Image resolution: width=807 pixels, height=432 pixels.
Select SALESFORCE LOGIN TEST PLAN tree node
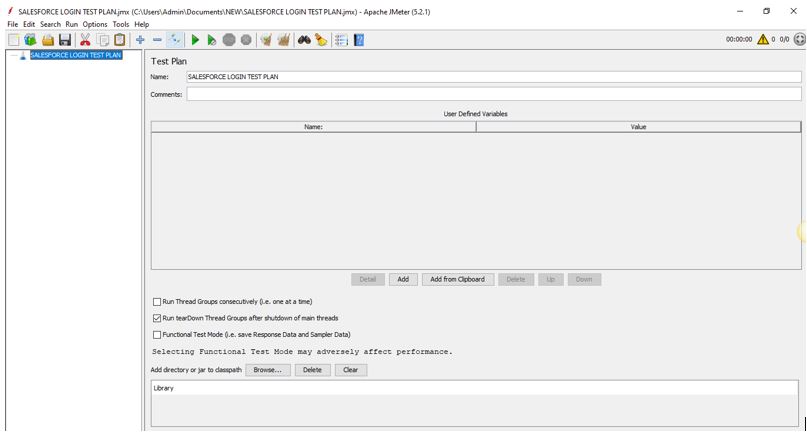click(76, 55)
